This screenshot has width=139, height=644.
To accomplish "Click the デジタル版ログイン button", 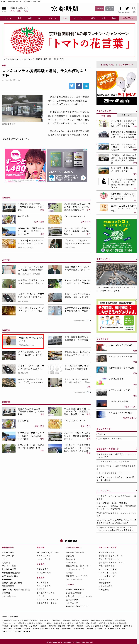I will click(x=110, y=9).
